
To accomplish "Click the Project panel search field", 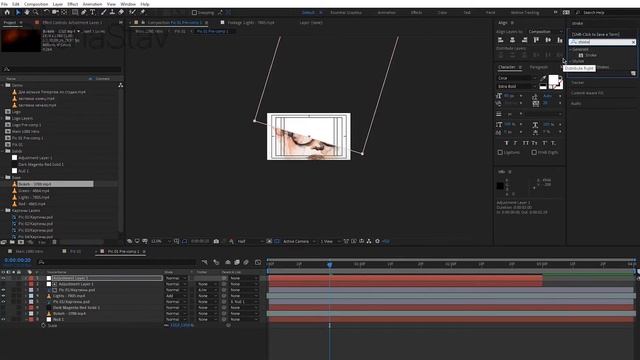I will tap(62, 69).
